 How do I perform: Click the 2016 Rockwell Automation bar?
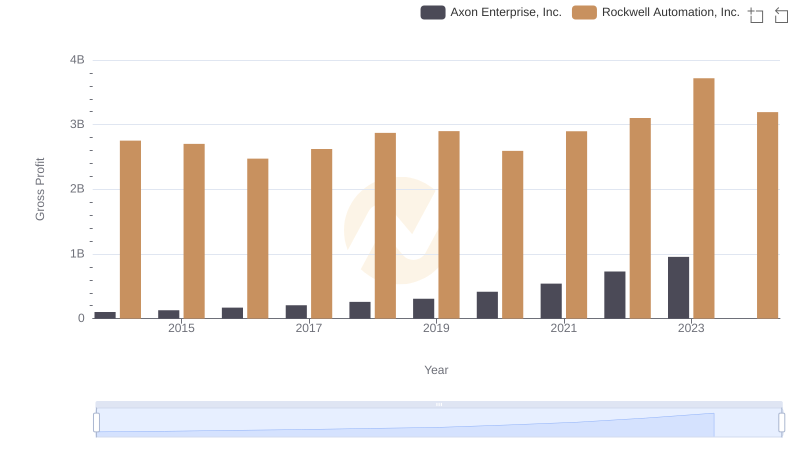click(258, 238)
